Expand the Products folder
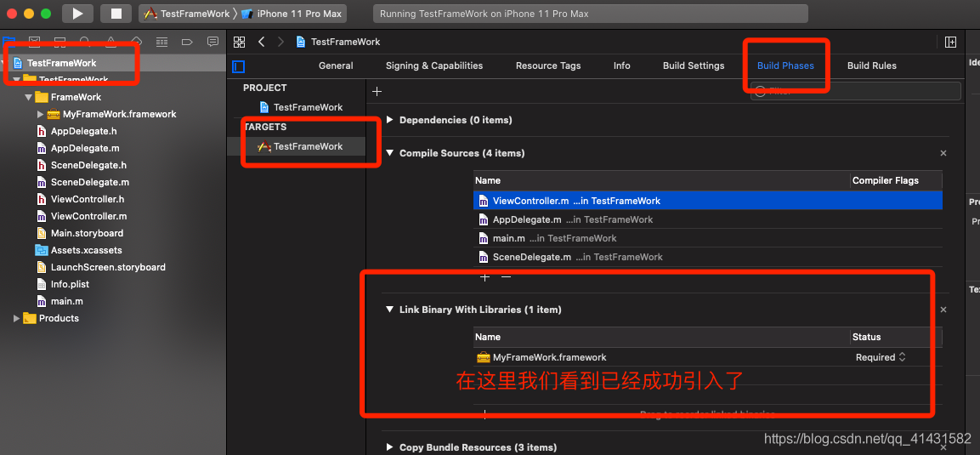Image resolution: width=980 pixels, height=455 pixels. 16,318
